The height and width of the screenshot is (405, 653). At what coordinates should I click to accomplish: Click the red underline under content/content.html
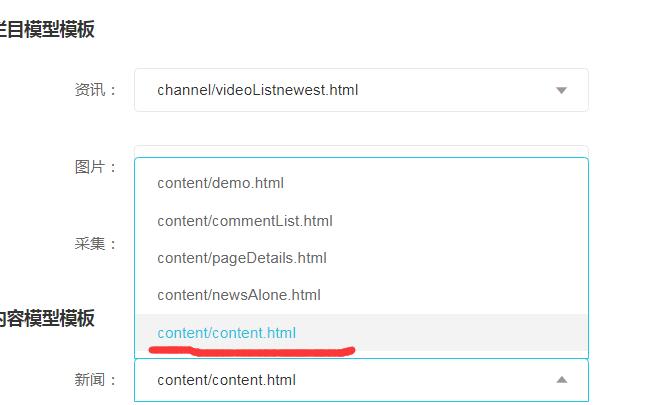coord(250,350)
